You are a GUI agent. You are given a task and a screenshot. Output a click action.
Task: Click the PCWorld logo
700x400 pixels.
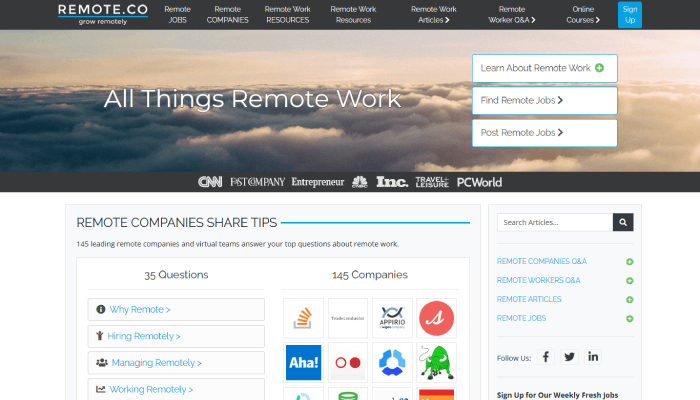click(479, 182)
